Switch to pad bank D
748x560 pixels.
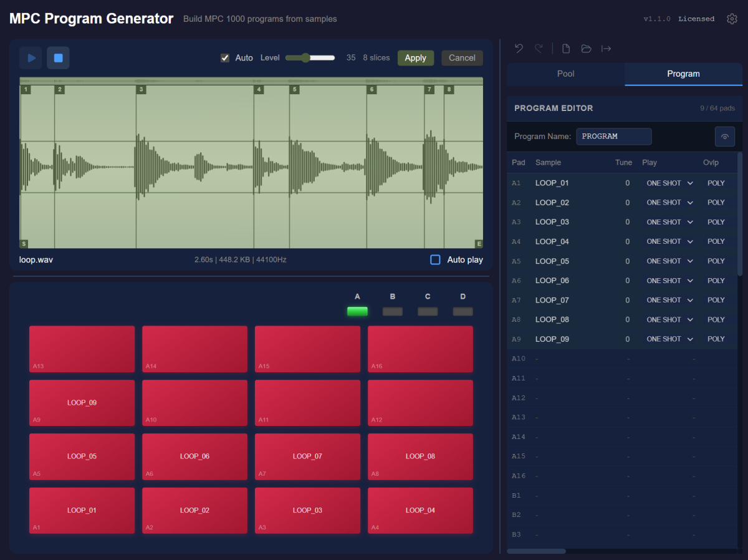(463, 311)
